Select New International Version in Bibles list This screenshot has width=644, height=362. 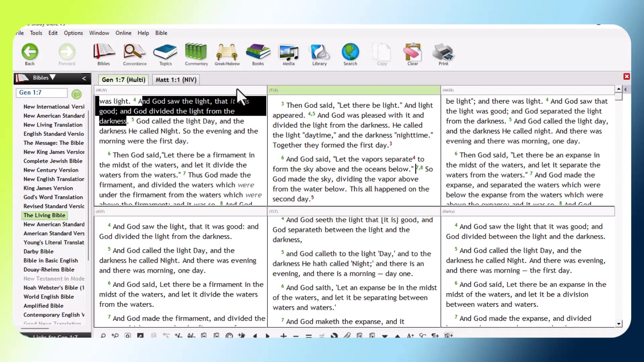point(54,107)
